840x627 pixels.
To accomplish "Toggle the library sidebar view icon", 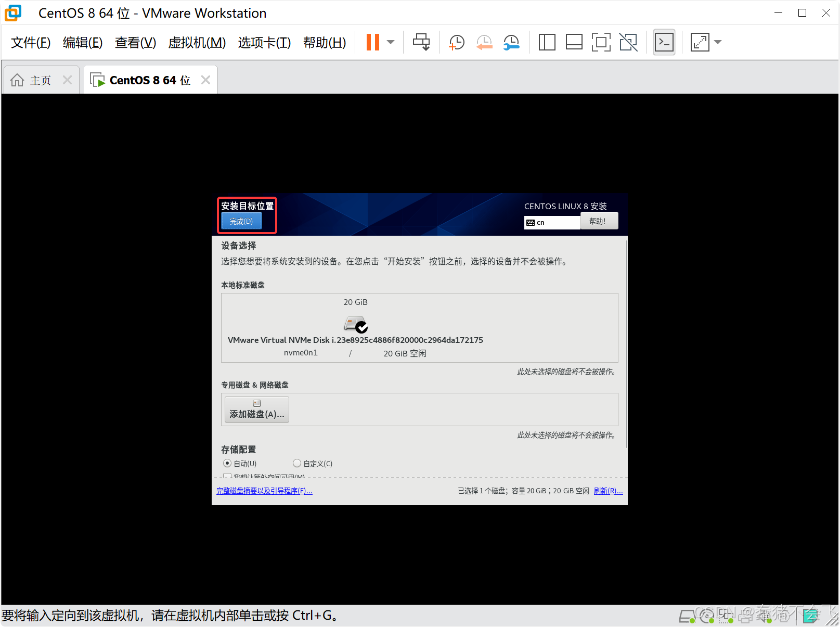I will pos(547,42).
